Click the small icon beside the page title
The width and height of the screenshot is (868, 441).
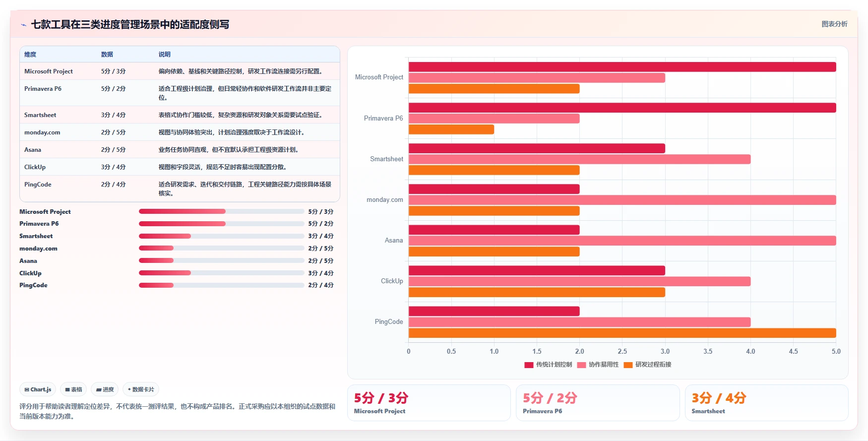pyautogui.click(x=23, y=25)
